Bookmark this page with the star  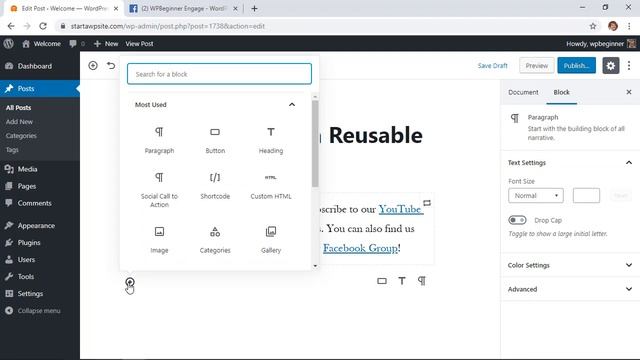point(593,26)
